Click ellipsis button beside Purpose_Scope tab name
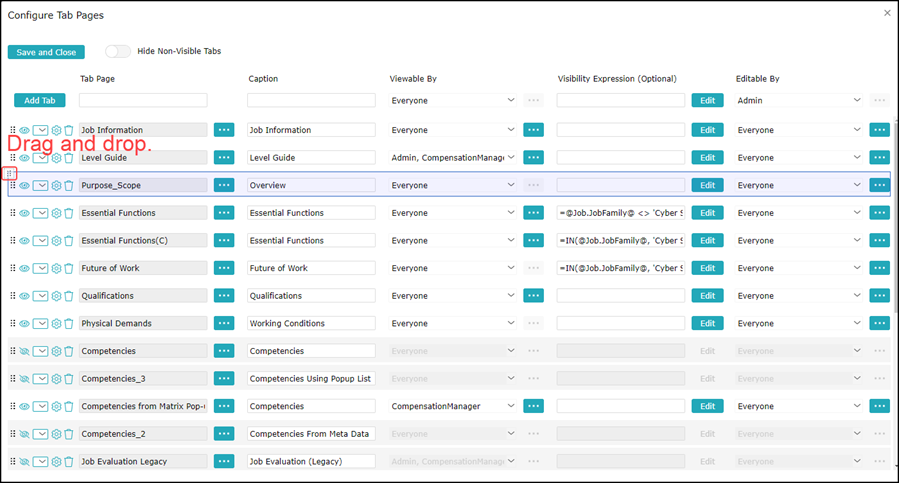The width and height of the screenshot is (899, 483). pyautogui.click(x=224, y=185)
